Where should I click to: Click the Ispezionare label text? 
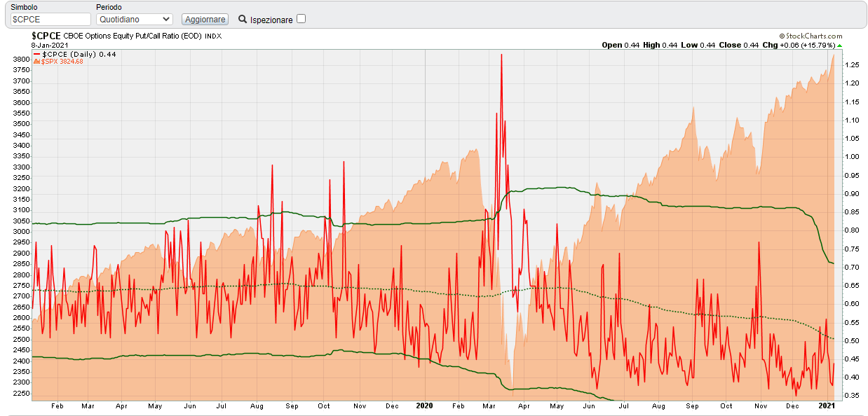[x=271, y=20]
